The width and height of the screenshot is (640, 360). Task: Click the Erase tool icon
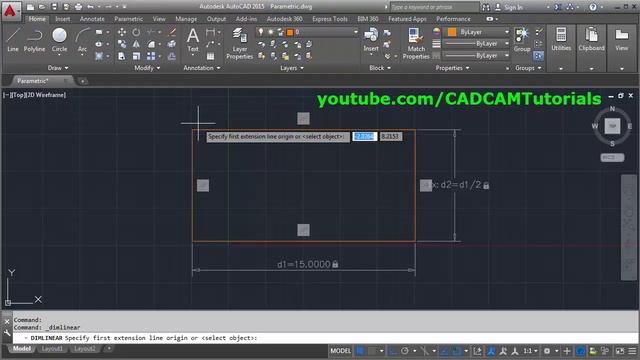pos(172,32)
